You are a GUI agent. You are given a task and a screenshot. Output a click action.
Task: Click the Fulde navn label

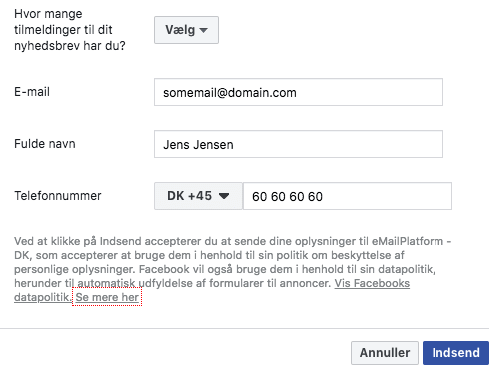coord(45,144)
